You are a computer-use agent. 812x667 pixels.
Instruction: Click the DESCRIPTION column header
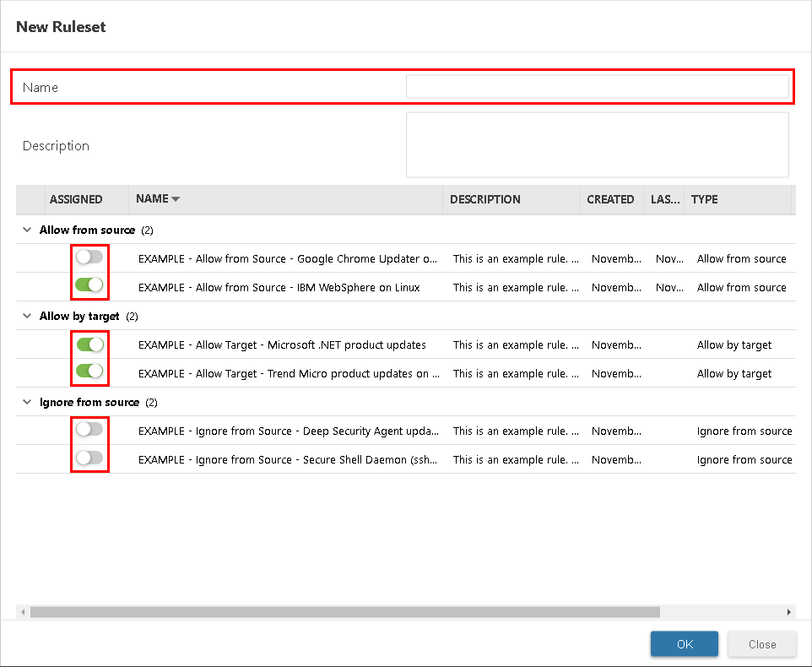[x=484, y=199]
